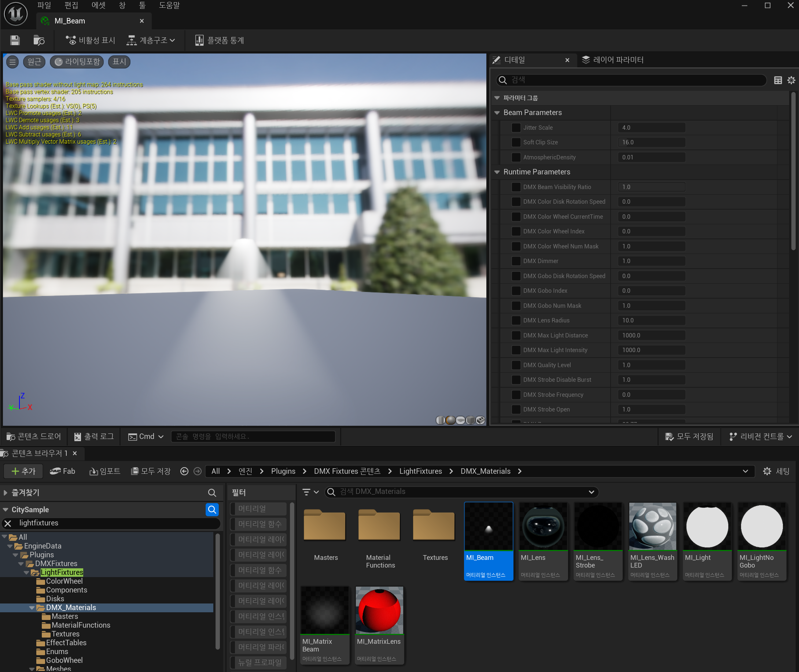Click the 추가 (Add) button
The image size is (799, 672).
point(23,471)
